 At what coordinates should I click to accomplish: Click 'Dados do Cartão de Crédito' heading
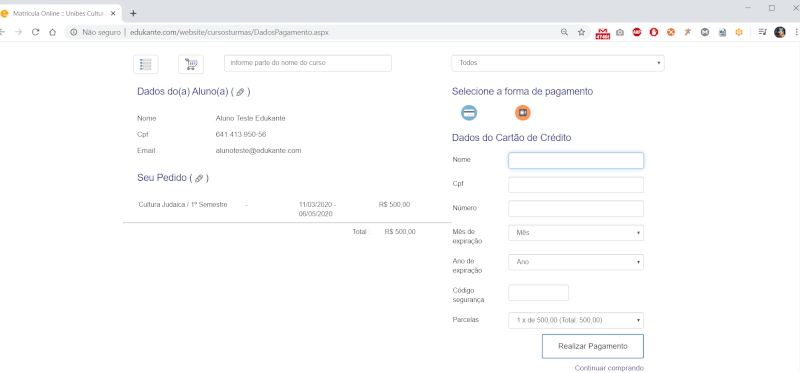click(511, 138)
